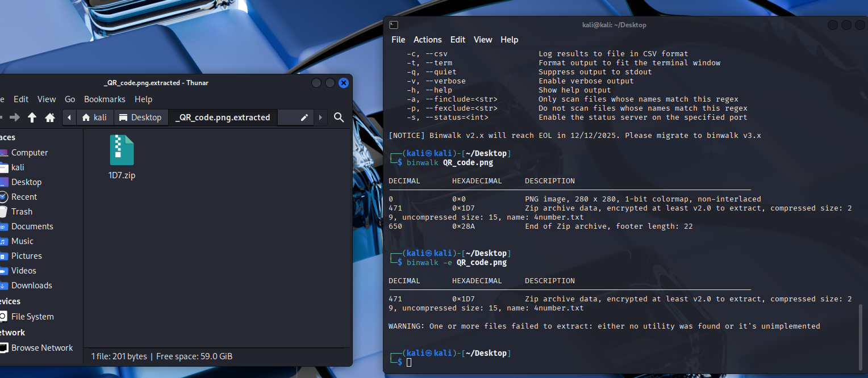
Task: Select the 1D7.zip archive file
Action: click(x=122, y=157)
